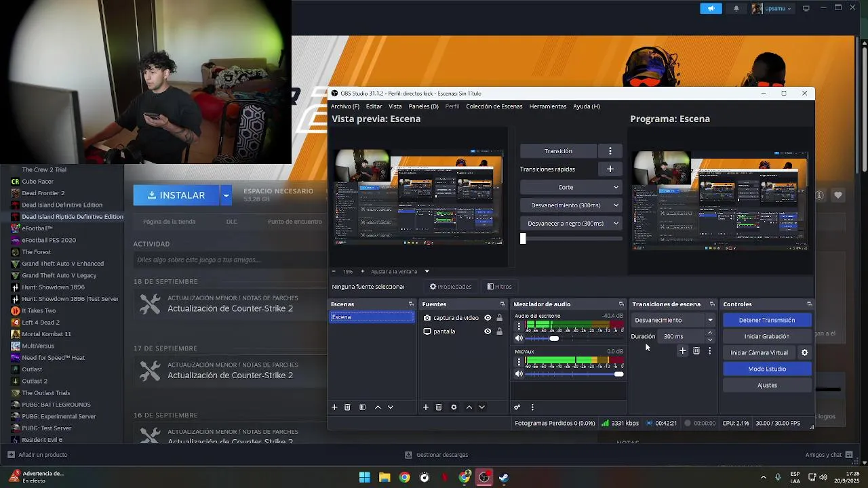
Task: Zoom in preview with plus icon
Action: point(362,271)
